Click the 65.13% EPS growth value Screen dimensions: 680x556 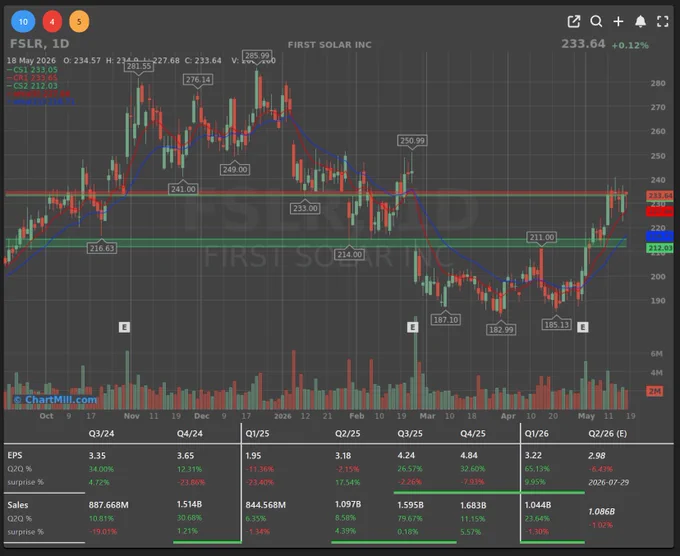click(537, 469)
